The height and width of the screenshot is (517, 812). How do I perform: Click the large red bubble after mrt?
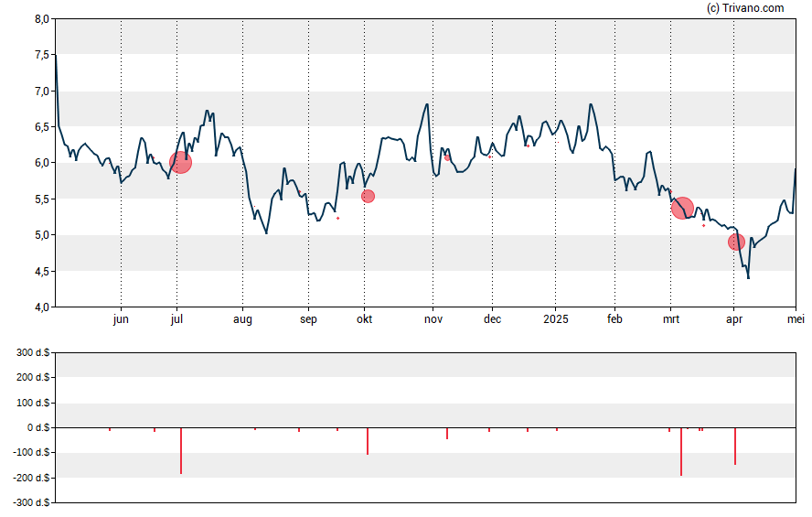pyautogui.click(x=682, y=208)
